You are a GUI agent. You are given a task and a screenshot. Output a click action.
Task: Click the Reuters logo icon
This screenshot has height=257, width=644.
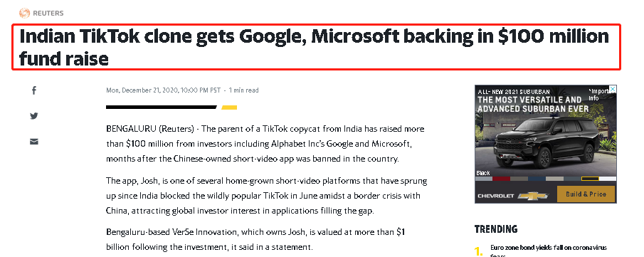point(24,13)
